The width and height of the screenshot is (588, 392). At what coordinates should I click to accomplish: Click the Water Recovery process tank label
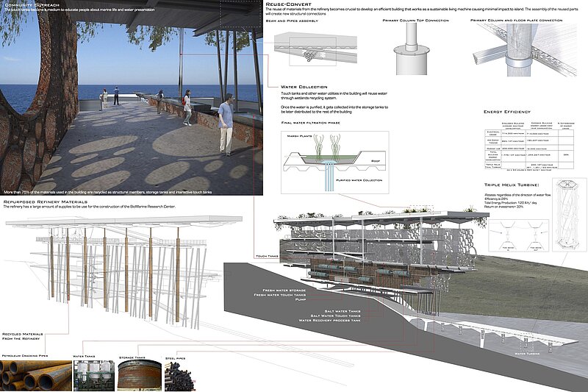[329, 321]
